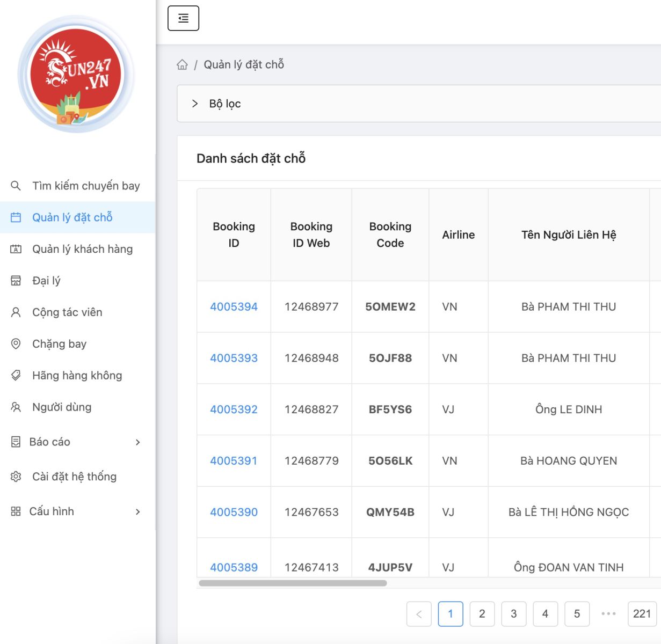Click the magnifier icon for flight search
Viewport: 661px width, 644px height.
point(16,186)
